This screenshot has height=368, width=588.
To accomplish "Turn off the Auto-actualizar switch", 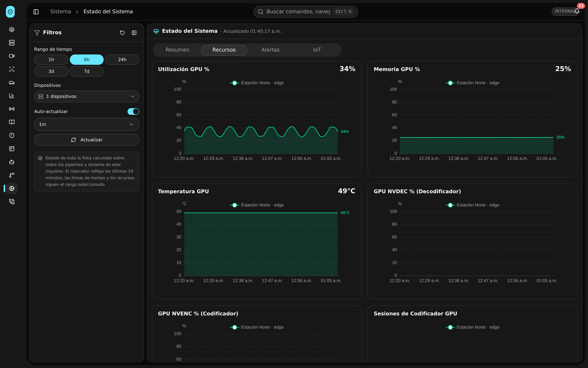I will pos(133,112).
